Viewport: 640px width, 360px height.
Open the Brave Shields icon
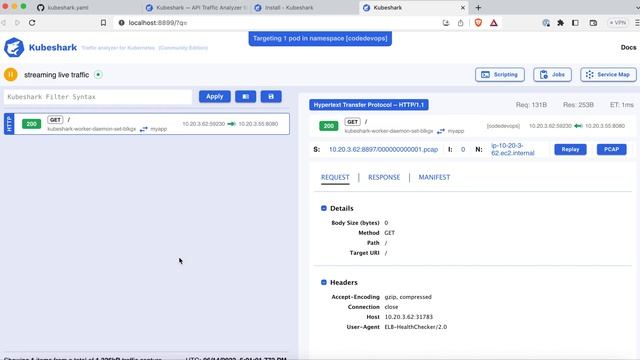[478, 23]
